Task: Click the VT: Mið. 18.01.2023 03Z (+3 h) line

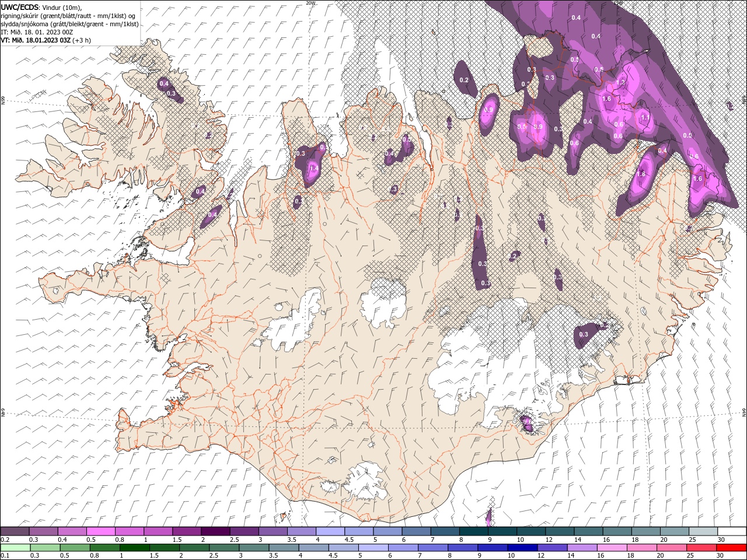Action: pyautogui.click(x=45, y=41)
